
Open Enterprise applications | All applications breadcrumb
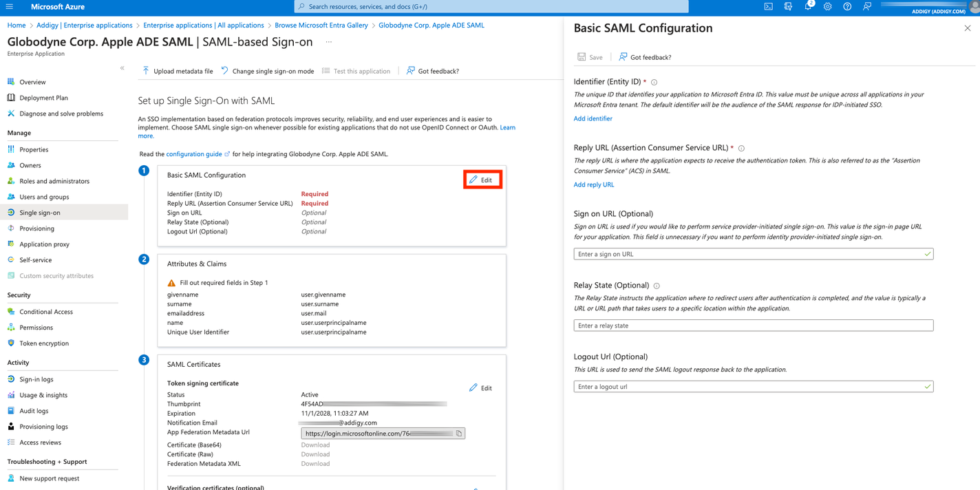coord(204,25)
